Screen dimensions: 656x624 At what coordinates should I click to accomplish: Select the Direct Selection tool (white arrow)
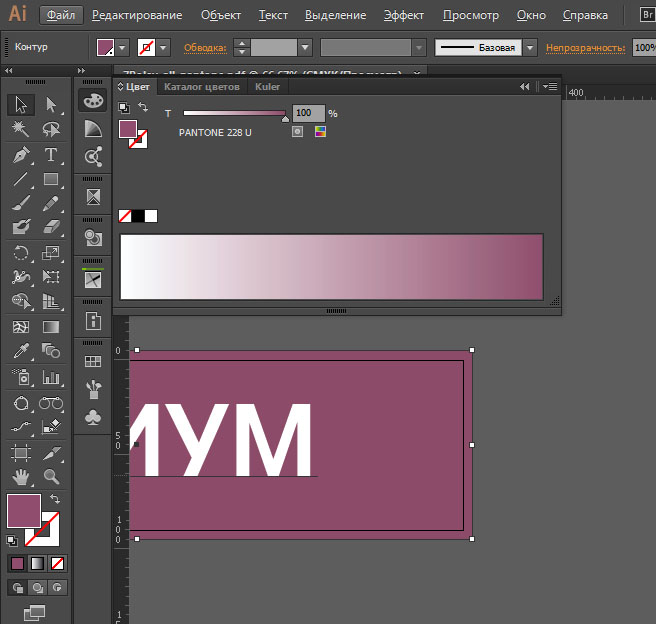coord(51,104)
